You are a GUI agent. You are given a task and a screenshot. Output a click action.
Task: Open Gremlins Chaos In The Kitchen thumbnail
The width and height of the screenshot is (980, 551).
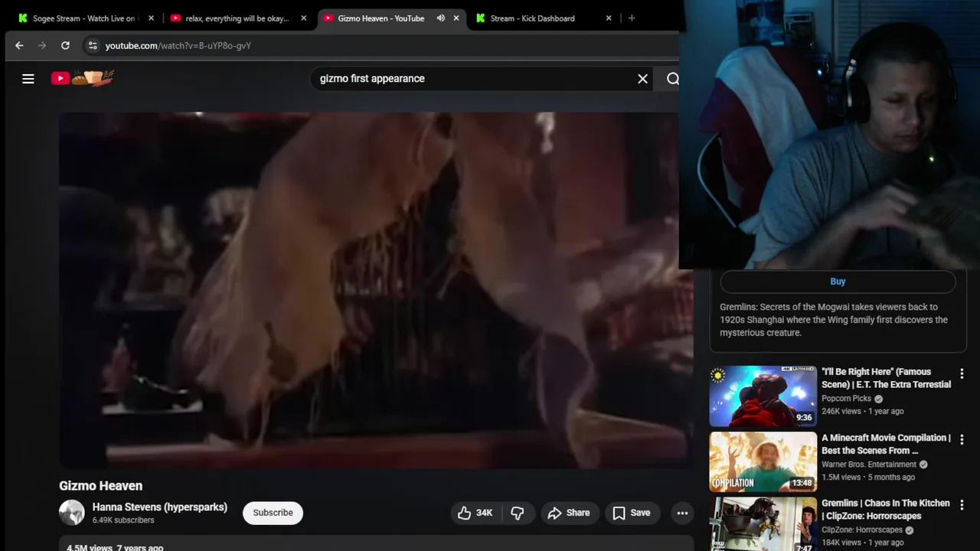pos(763,524)
